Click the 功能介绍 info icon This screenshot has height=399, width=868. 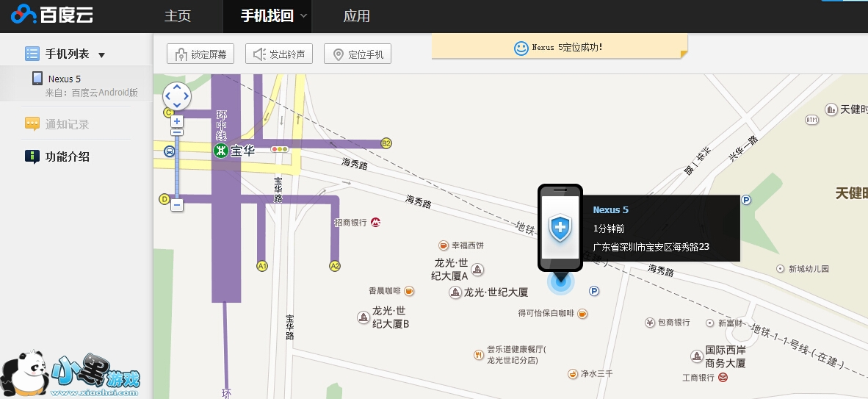32,157
